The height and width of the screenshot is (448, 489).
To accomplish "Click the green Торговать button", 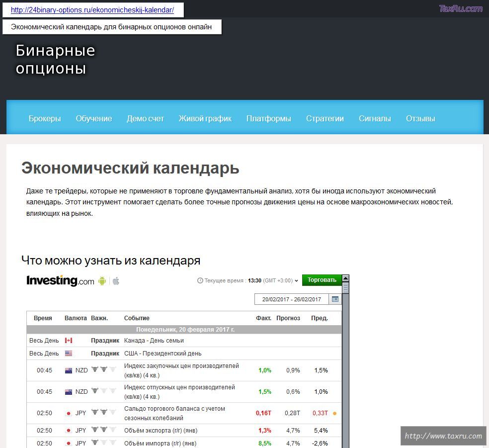I will 321,280.
